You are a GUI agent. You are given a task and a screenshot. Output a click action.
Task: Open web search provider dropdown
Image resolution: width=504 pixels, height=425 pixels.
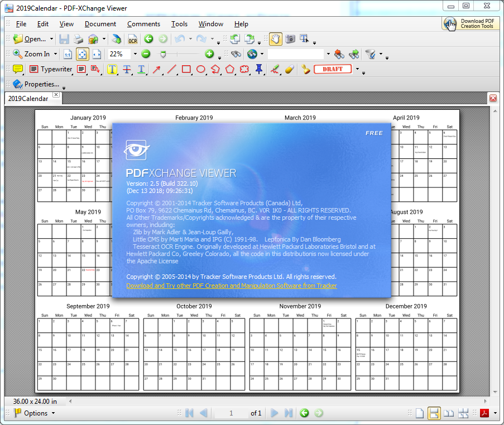[262, 54]
